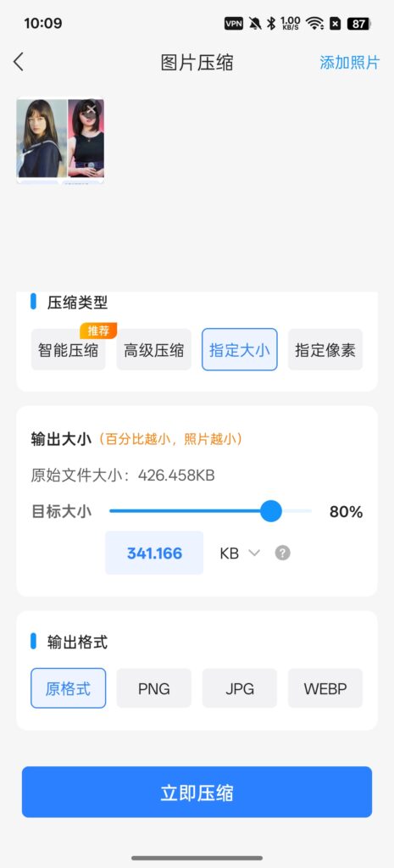Tap the VPN status icon
Viewport: 394px width, 868px height.
pyautogui.click(x=234, y=23)
